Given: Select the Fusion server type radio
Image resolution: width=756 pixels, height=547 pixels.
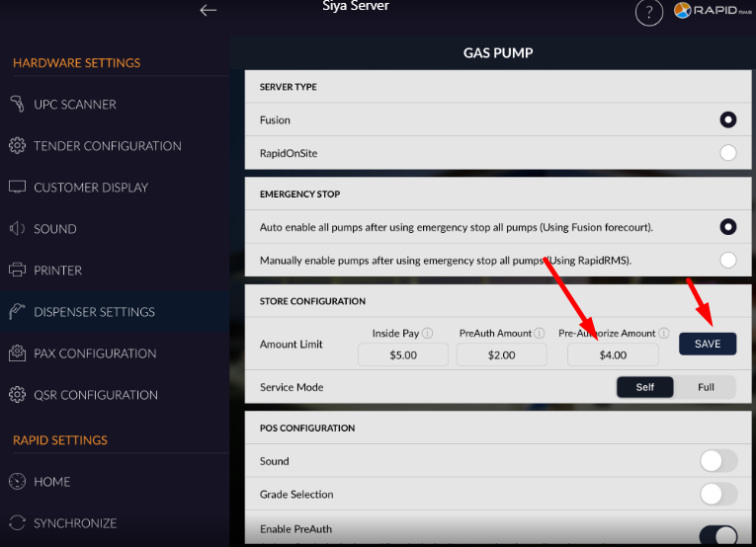Looking at the screenshot, I should click(728, 120).
